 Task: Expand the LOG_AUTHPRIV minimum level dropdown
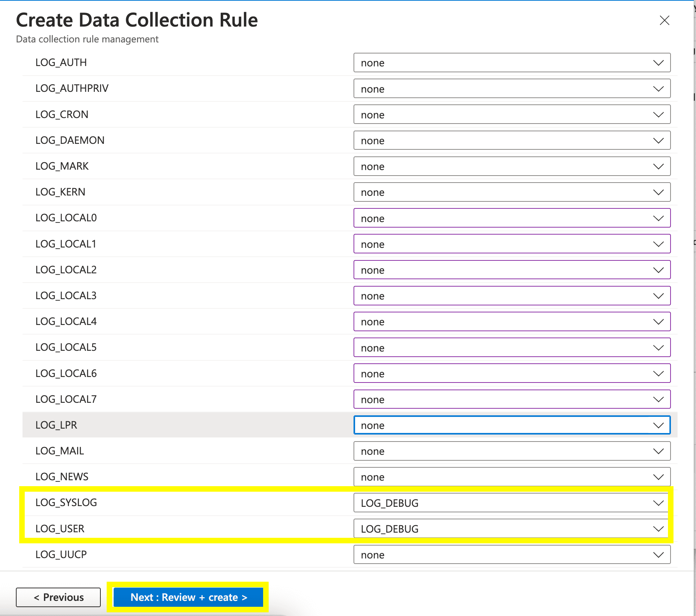point(511,89)
